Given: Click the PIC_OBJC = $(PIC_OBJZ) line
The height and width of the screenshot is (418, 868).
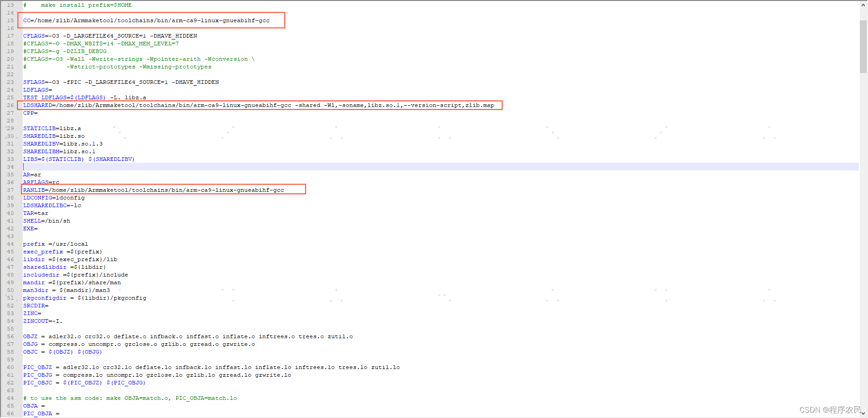Looking at the screenshot, I should point(84,383).
